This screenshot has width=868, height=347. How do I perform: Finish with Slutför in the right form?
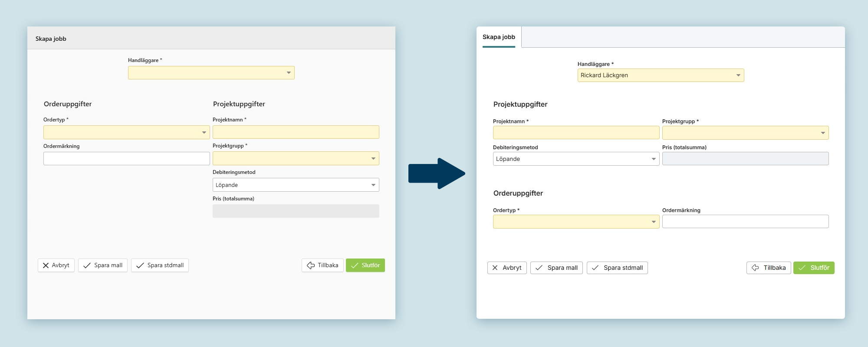[x=814, y=268]
